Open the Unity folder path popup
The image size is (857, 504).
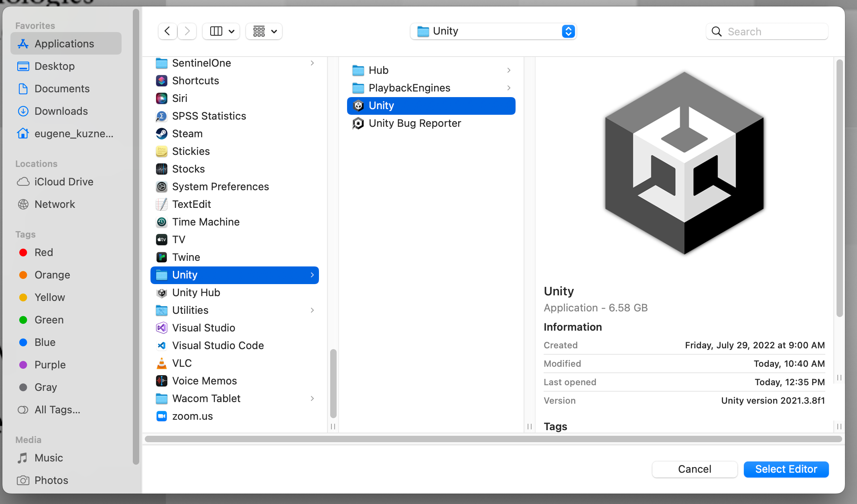493,31
